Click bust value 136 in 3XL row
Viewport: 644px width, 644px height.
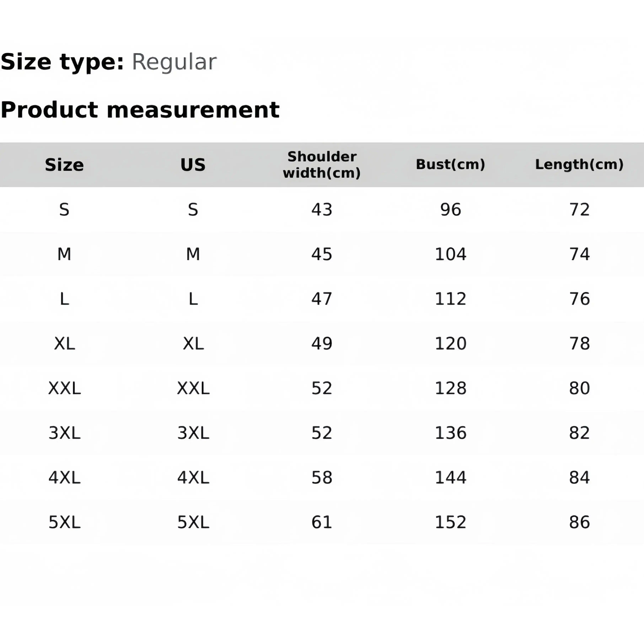pyautogui.click(x=450, y=433)
